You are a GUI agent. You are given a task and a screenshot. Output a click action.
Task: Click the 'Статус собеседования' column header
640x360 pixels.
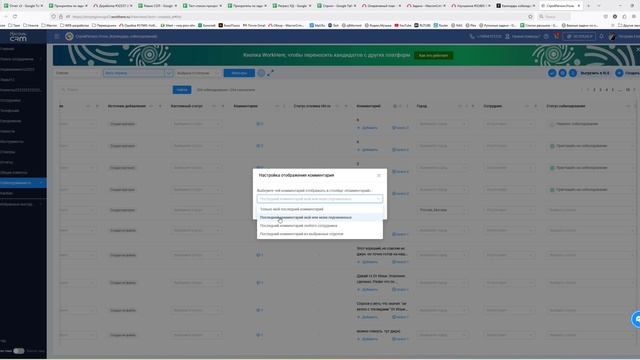point(566,106)
